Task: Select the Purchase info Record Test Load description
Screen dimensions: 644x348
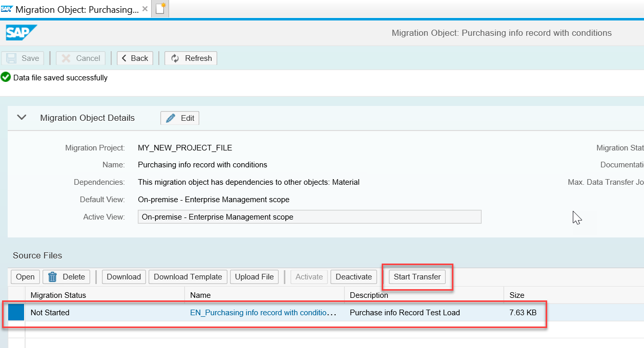Action: [x=405, y=313]
